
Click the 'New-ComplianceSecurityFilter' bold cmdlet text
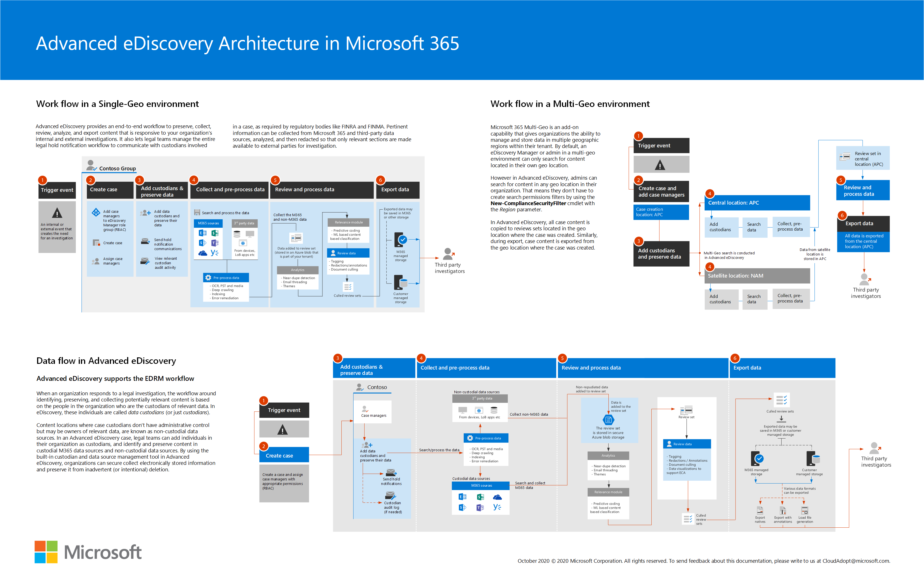(x=528, y=203)
